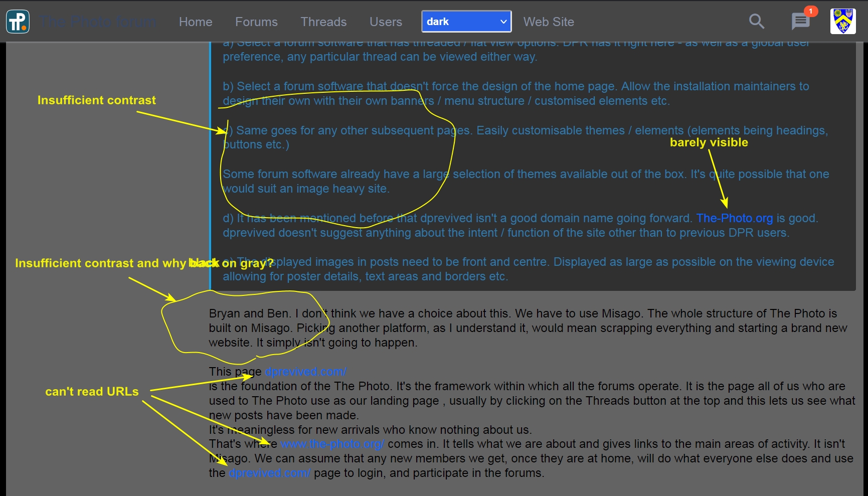Open the dprevived.com/ link after 'This page'
Image resolution: width=868 pixels, height=496 pixels.
305,372
